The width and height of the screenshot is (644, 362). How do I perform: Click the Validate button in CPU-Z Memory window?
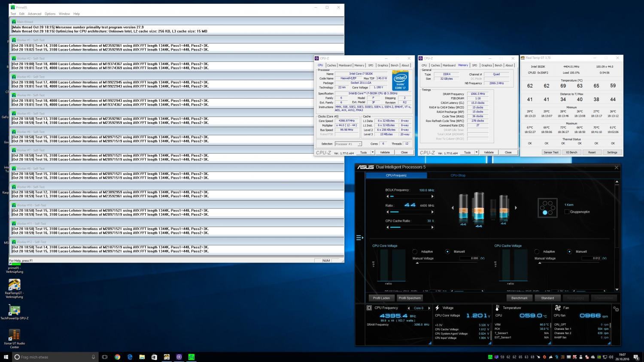[x=489, y=152]
